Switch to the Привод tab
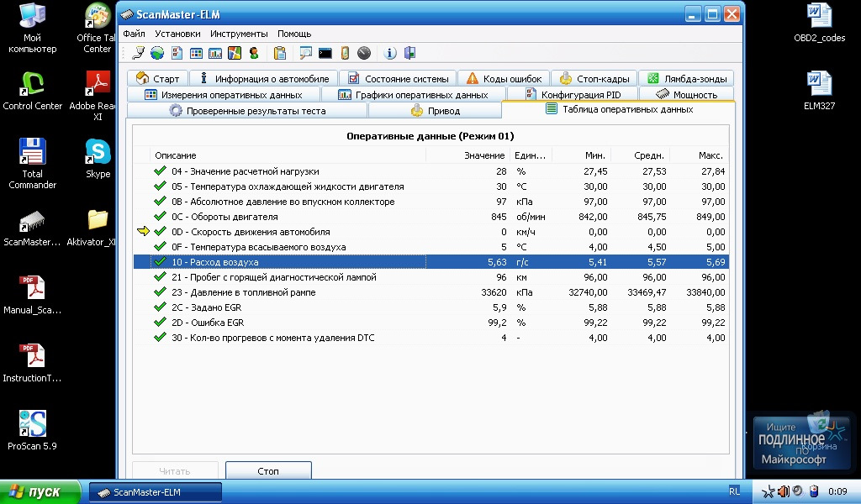 [435, 110]
